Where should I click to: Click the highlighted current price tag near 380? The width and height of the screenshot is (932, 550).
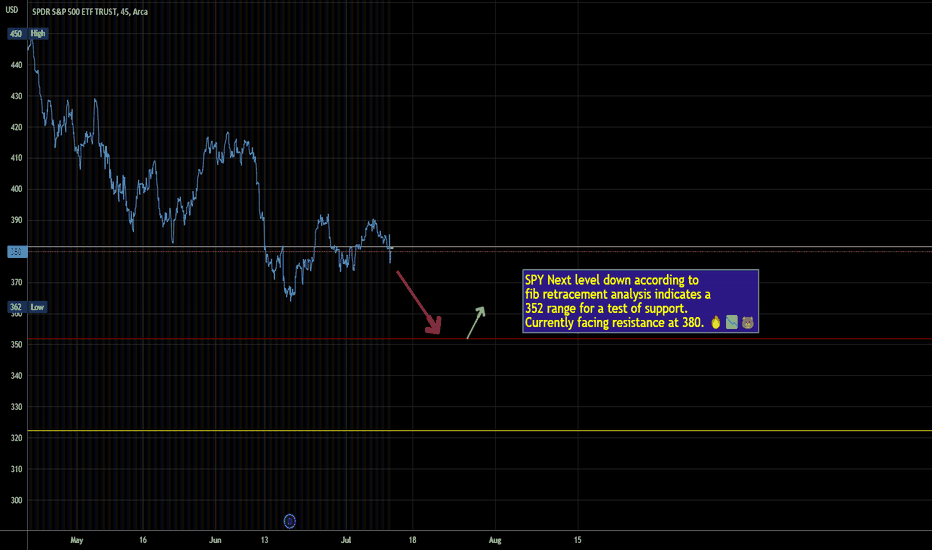point(17,252)
